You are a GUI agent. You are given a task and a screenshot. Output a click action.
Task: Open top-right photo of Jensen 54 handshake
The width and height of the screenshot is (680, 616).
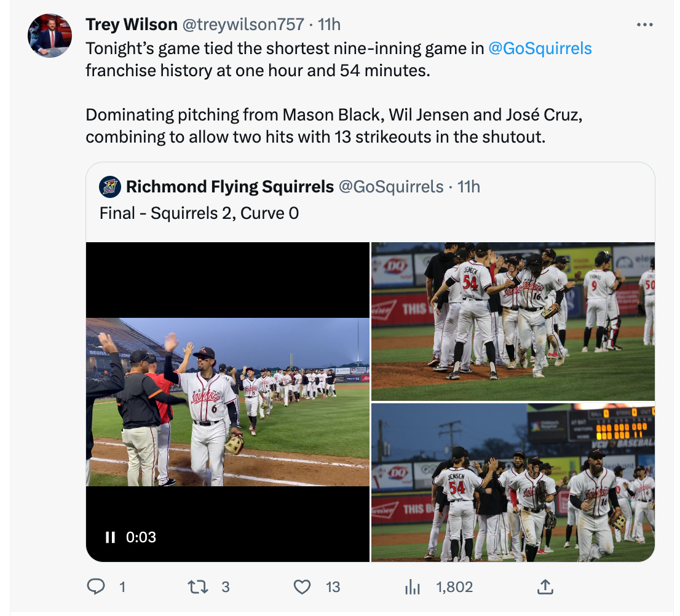point(513,322)
